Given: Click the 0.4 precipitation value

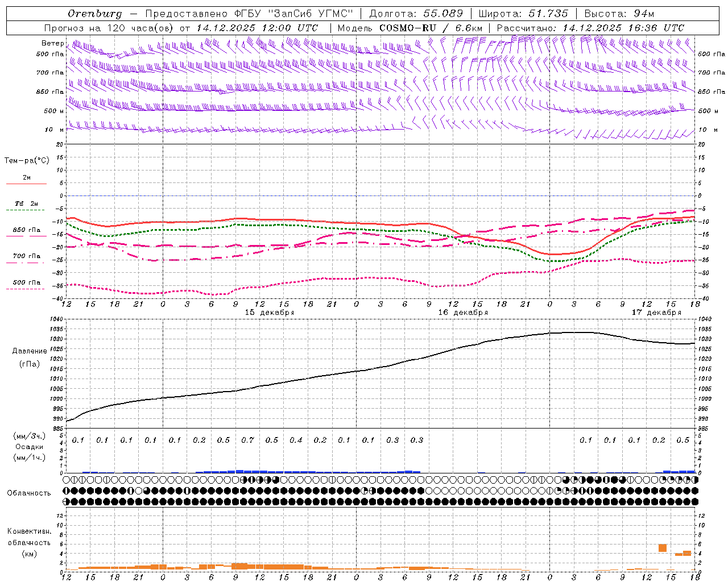Looking at the screenshot, I should (x=296, y=440).
